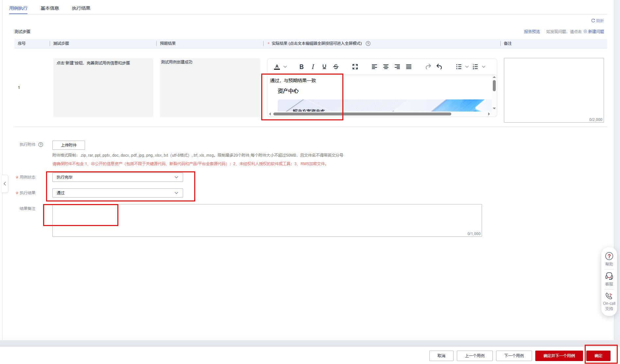Image resolution: width=620 pixels, height=364 pixels.
Task: Enter fullscreen mode of text editor
Action: pyautogui.click(x=355, y=67)
